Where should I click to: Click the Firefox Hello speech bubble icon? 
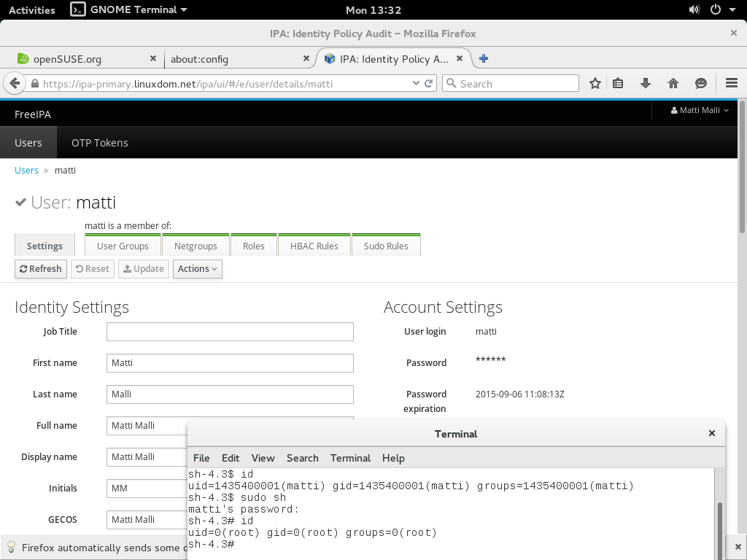click(x=700, y=83)
